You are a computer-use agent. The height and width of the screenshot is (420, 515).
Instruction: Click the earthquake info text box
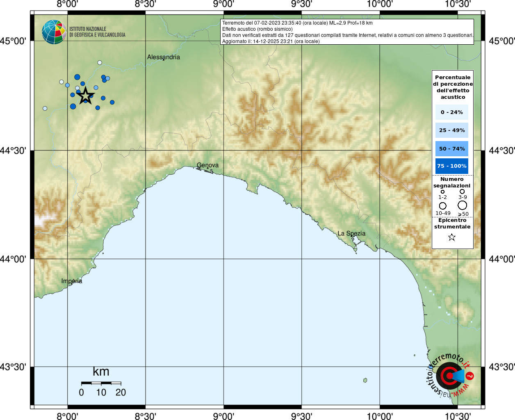(x=347, y=32)
